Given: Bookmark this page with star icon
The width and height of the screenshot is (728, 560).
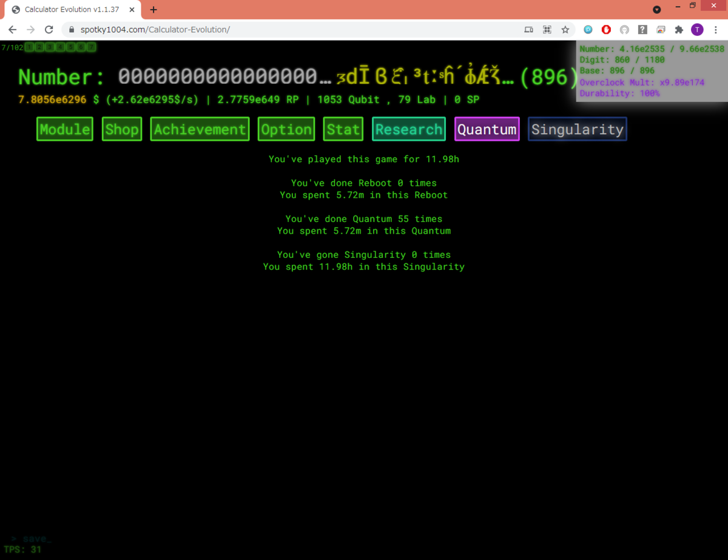Looking at the screenshot, I should (x=565, y=29).
